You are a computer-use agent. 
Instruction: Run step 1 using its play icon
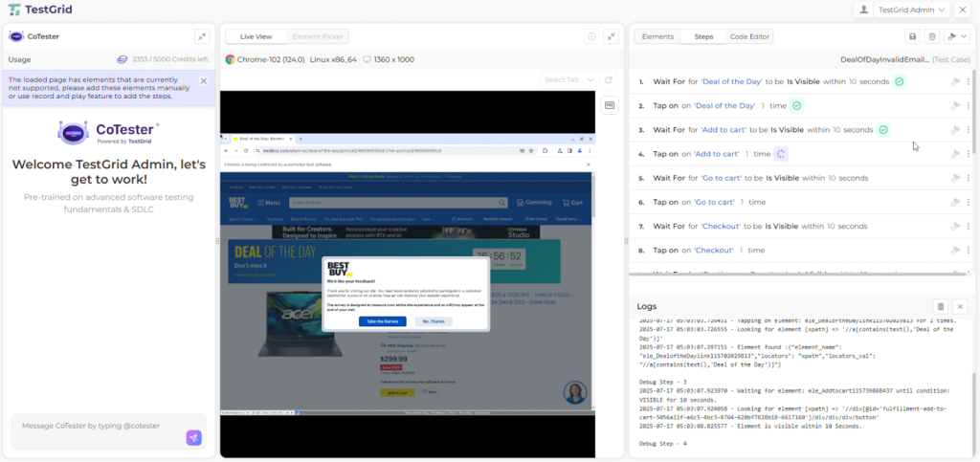(x=954, y=82)
